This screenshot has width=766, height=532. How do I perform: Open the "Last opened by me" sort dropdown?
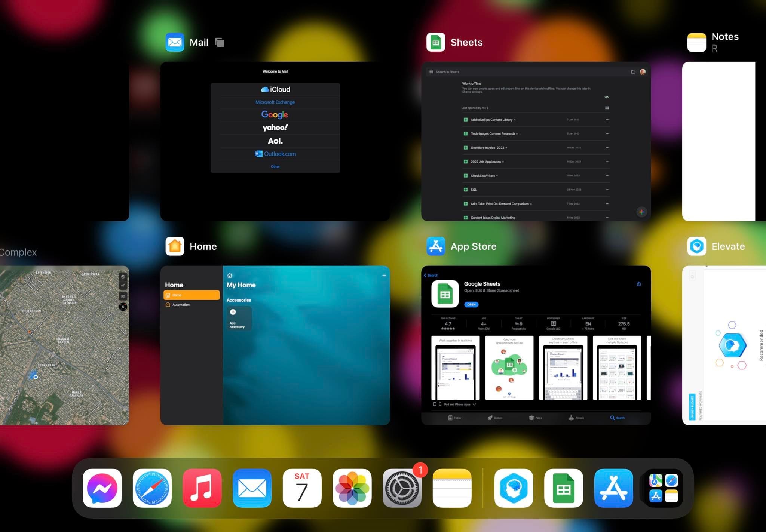pos(475,108)
